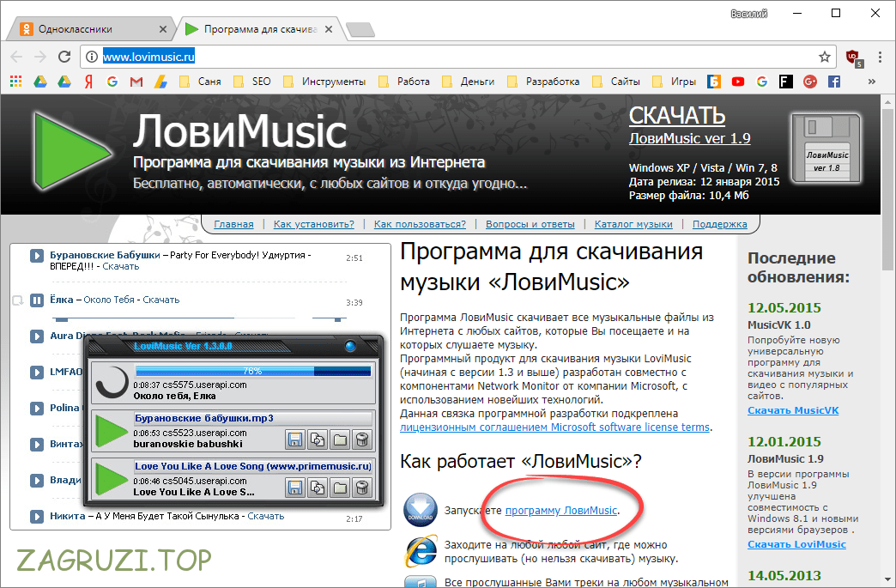The height and width of the screenshot is (588, 896).
Task: Open the Apps grid bookmark
Action: [16, 82]
